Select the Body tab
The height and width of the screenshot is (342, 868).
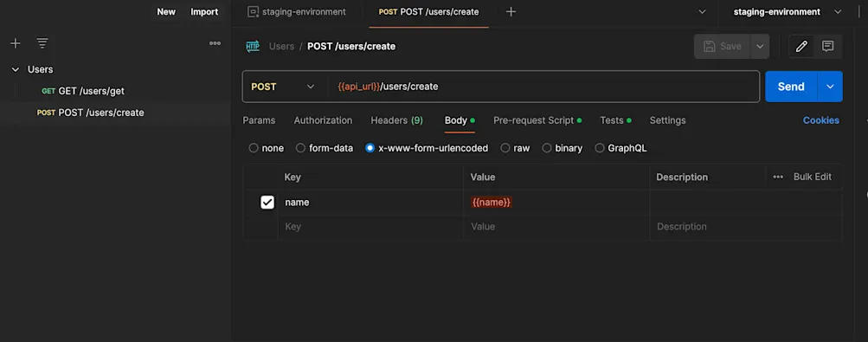(x=460, y=120)
